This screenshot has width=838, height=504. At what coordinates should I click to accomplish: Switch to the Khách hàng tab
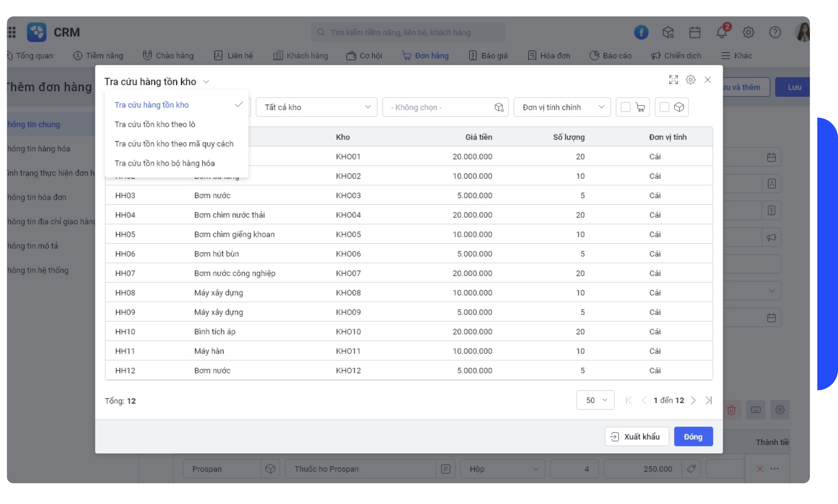(301, 56)
